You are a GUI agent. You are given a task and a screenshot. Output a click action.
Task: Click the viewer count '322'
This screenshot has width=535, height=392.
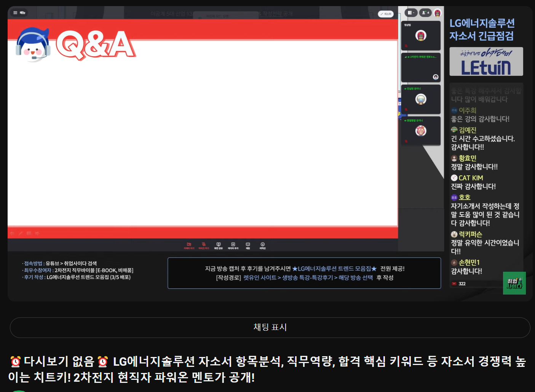462,284
